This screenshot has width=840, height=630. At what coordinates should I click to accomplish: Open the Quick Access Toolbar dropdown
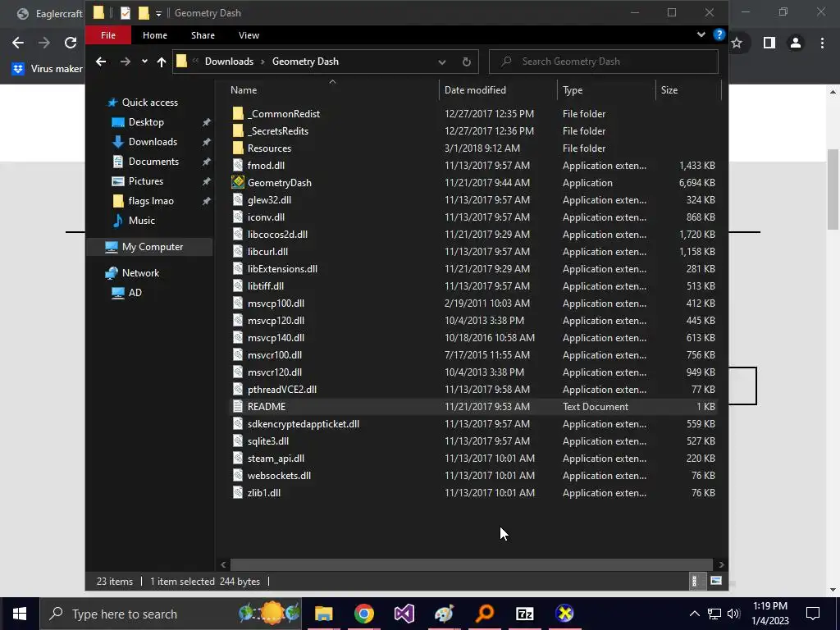[x=158, y=13]
